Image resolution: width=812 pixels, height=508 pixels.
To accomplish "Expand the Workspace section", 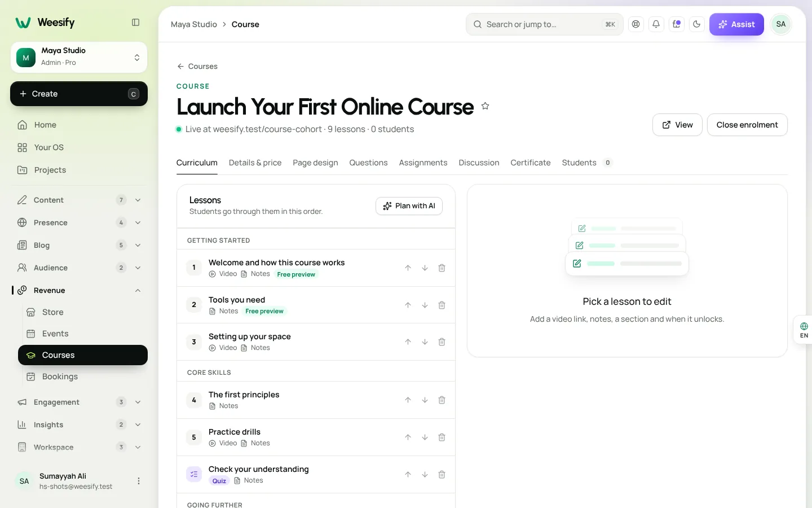I will coord(79,447).
